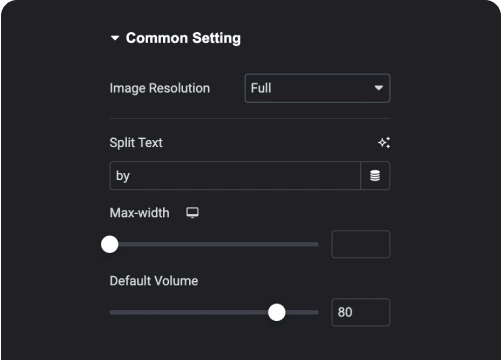This screenshot has width=501, height=360.
Task: Click Default Volume track before the handle
Action: [x=188, y=312]
